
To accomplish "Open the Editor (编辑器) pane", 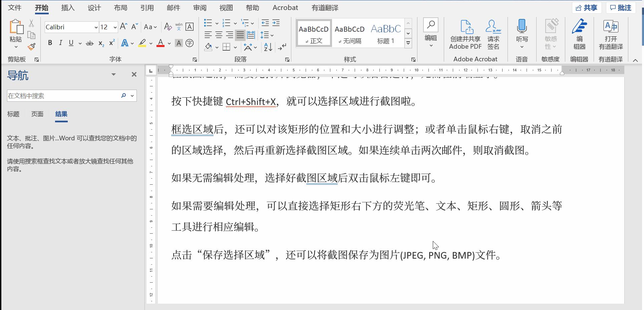I will pyautogui.click(x=580, y=33).
